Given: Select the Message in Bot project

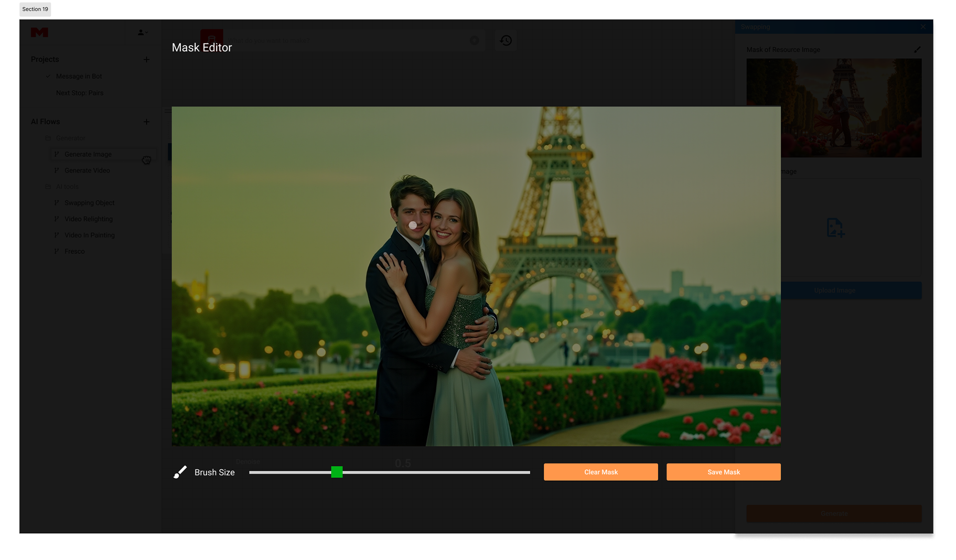Looking at the screenshot, I should point(79,76).
